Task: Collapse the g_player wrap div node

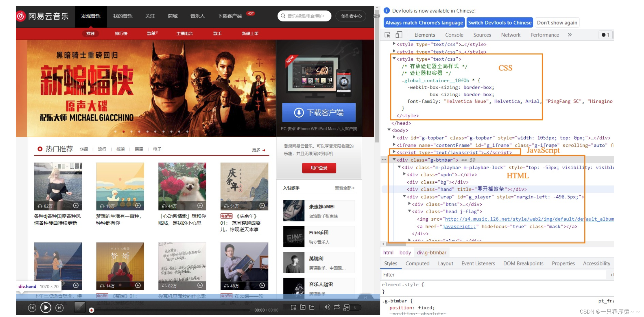Action: point(404,196)
